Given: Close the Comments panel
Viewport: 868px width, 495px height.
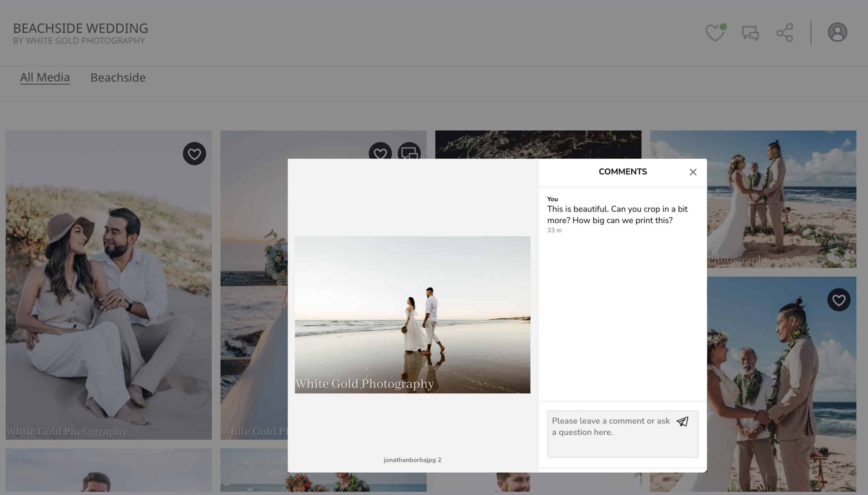Looking at the screenshot, I should click(x=693, y=172).
